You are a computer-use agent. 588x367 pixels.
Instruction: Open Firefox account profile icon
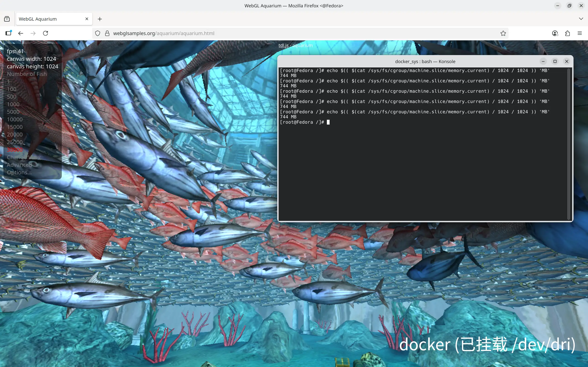tap(555, 33)
